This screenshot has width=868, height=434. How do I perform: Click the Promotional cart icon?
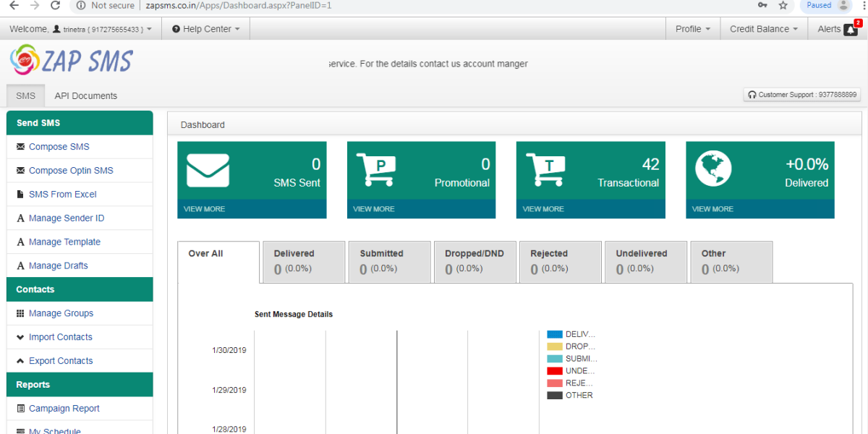[376, 171]
